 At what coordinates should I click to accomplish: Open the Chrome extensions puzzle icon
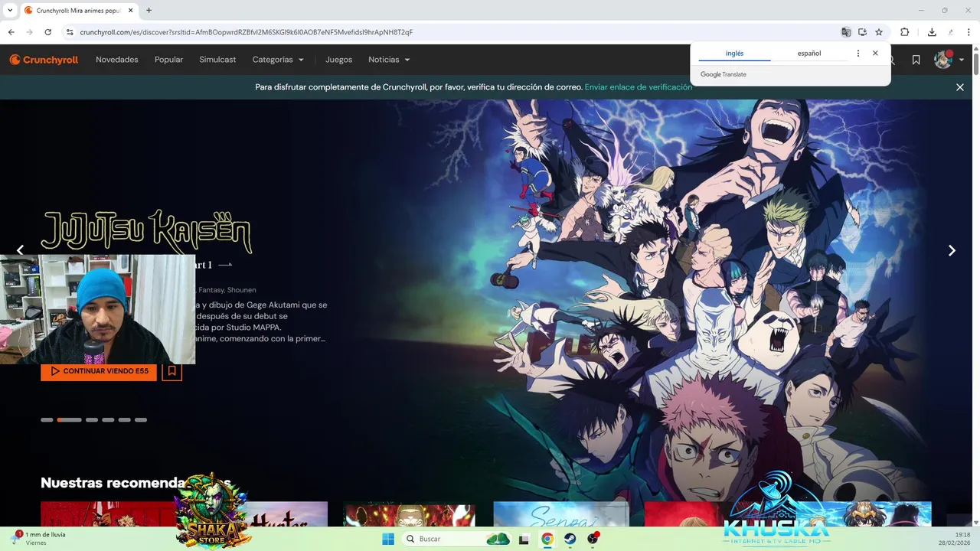(904, 32)
